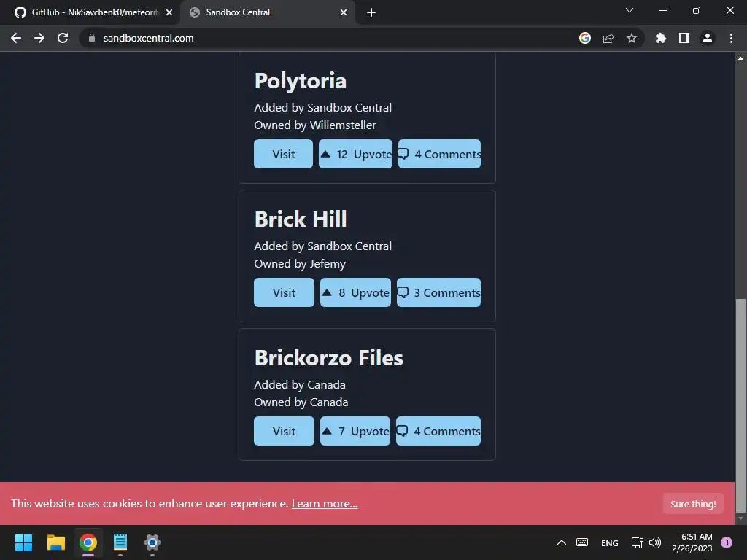The width and height of the screenshot is (747, 560).
Task: Click the browser forward arrow
Action: click(39, 38)
